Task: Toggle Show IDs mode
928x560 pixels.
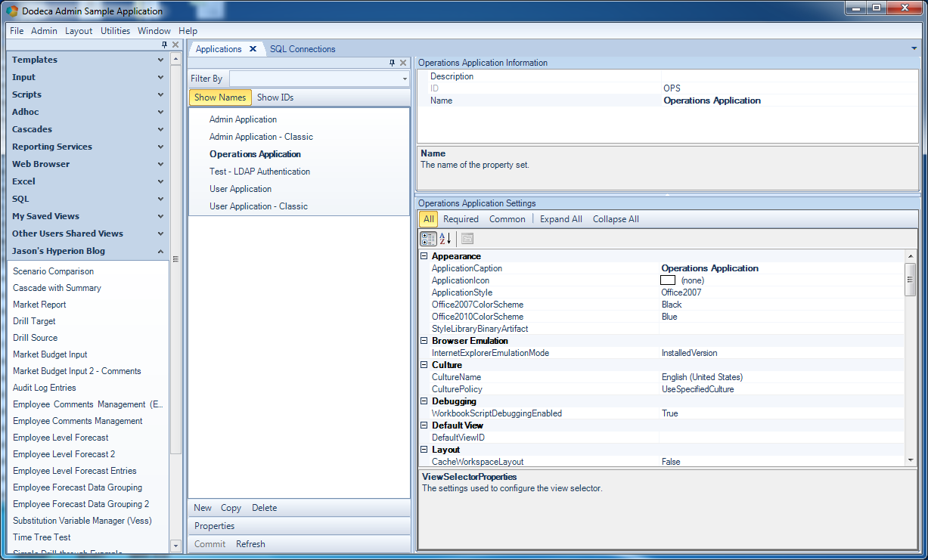Action: tap(275, 97)
